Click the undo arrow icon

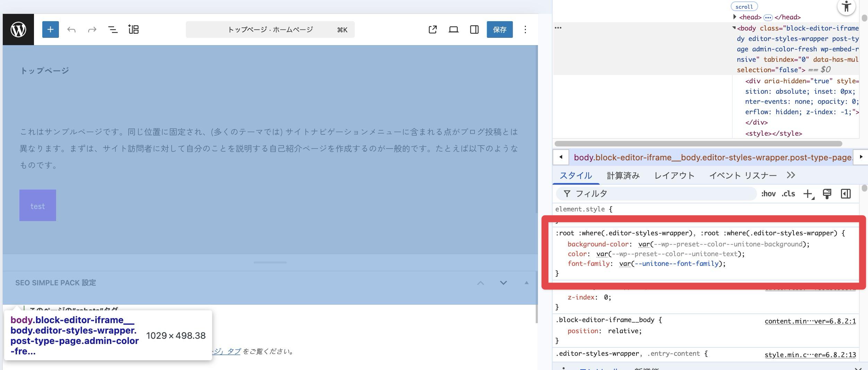(71, 30)
